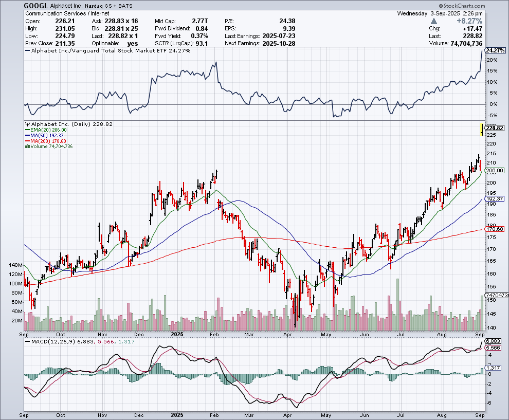Click the Mkt Cap value 2.77T
The height and width of the screenshot is (420, 509).
click(x=199, y=21)
